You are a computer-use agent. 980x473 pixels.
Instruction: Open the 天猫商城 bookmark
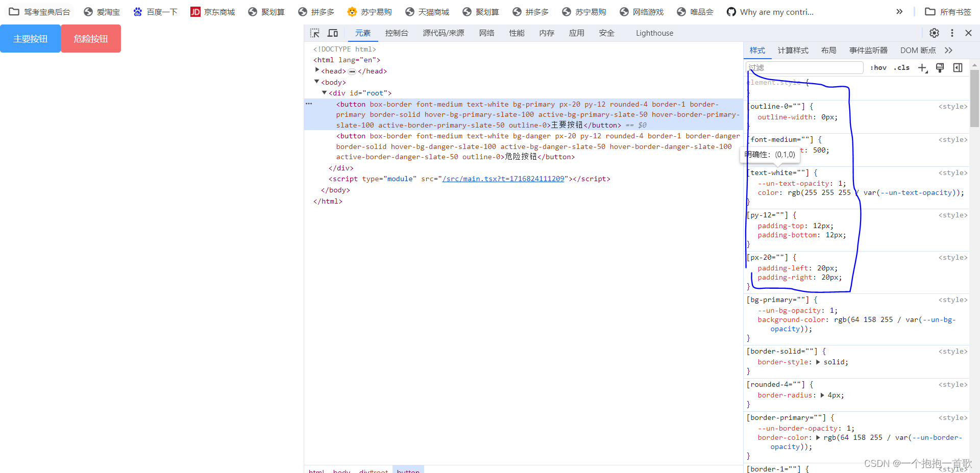[427, 12]
